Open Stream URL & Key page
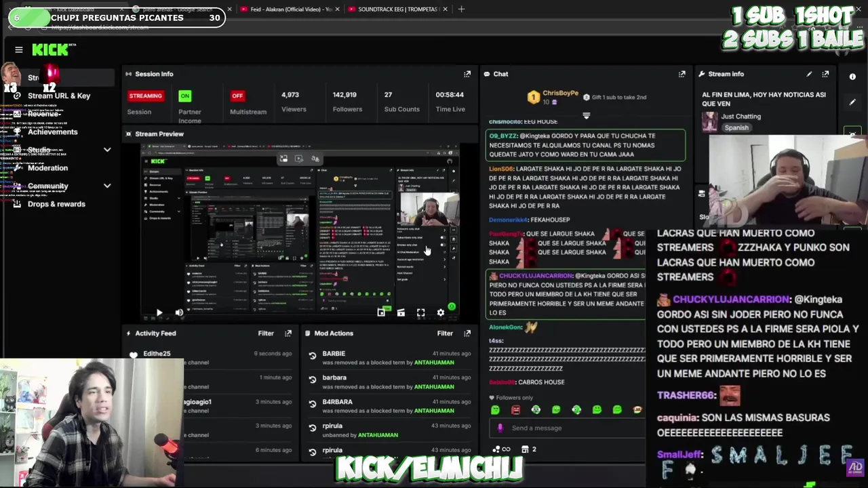The width and height of the screenshot is (868, 488). (59, 96)
